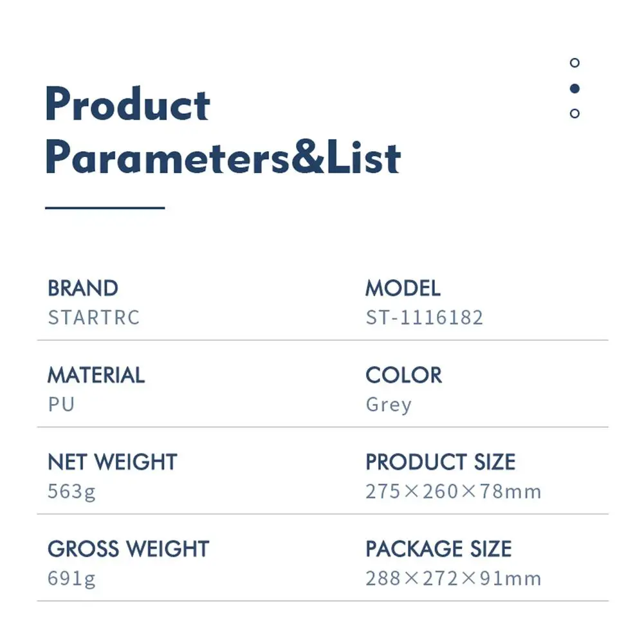The width and height of the screenshot is (644, 644).
Task: Click the COLOR label
Action: 404,375
